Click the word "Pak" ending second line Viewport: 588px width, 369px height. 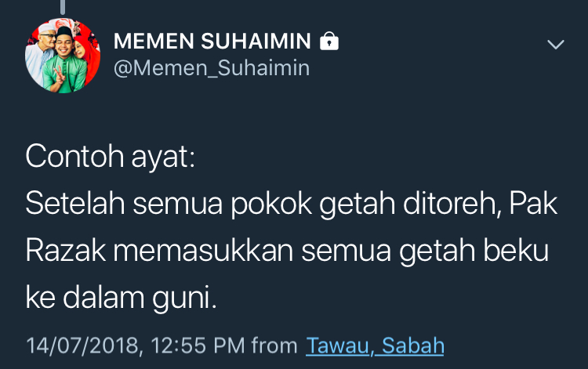coord(533,203)
